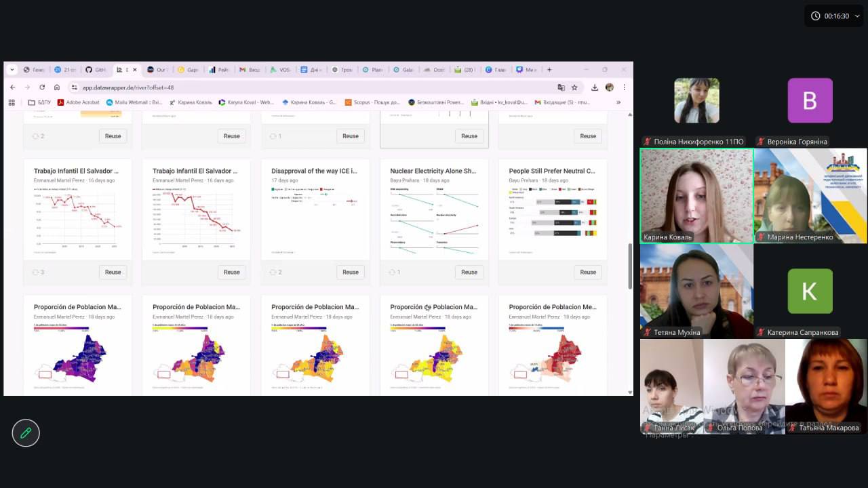Click the translate page icon

pos(561,87)
